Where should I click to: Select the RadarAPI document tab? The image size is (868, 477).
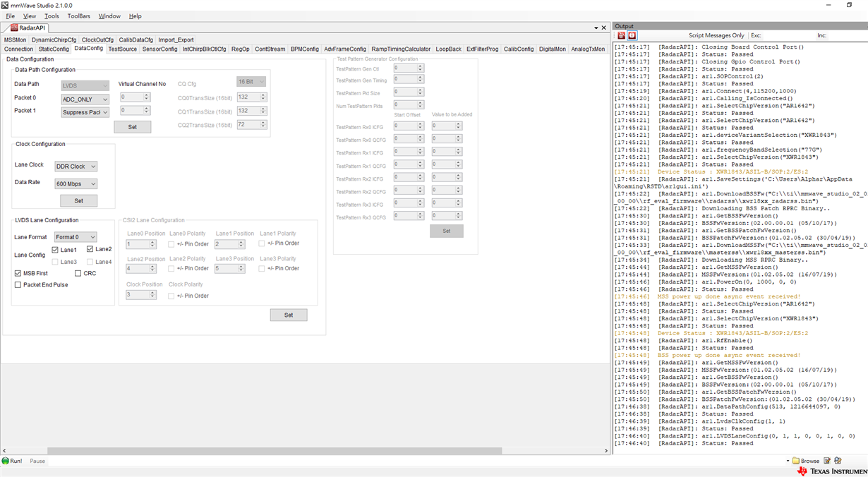[x=28, y=28]
